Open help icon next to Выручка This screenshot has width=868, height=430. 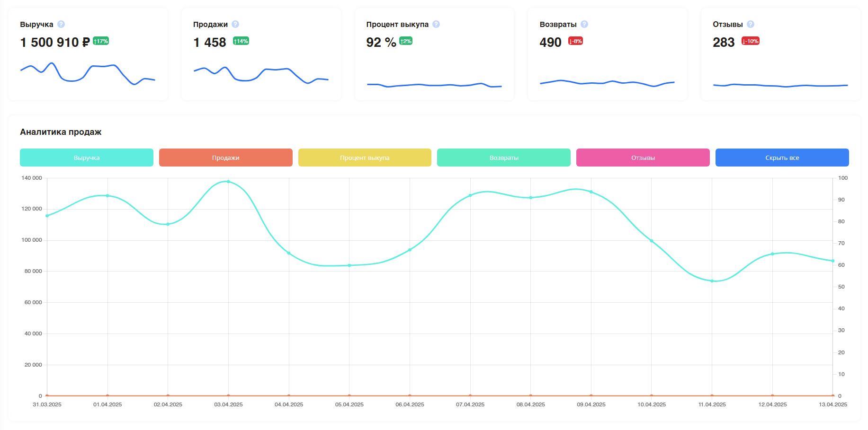61,24
